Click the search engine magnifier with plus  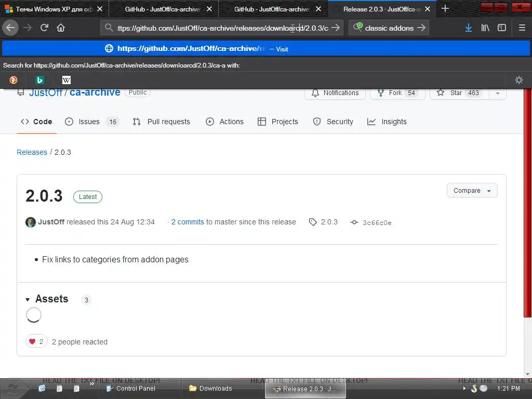pyautogui.click(x=357, y=27)
